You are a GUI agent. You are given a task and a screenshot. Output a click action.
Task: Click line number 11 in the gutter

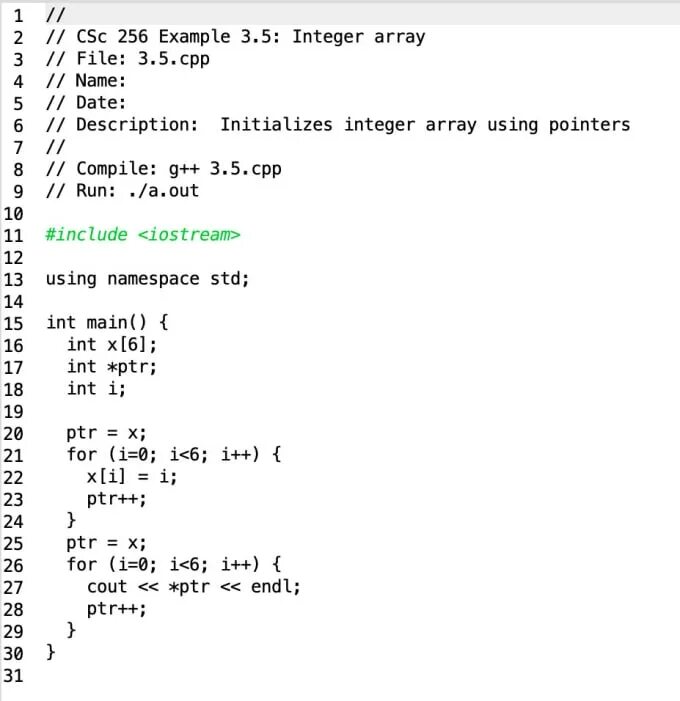[x=13, y=236]
